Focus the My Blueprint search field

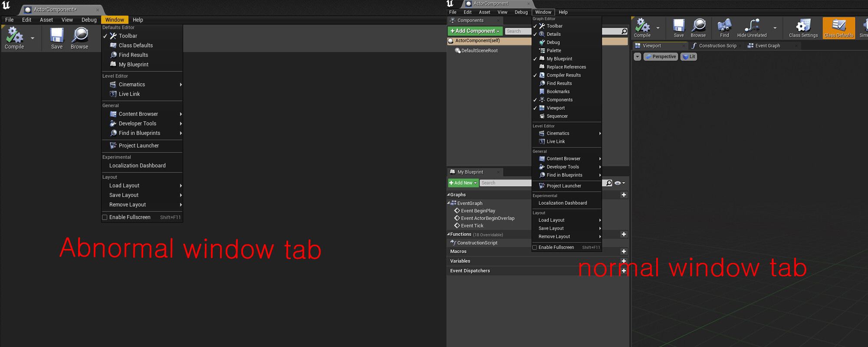(542, 183)
